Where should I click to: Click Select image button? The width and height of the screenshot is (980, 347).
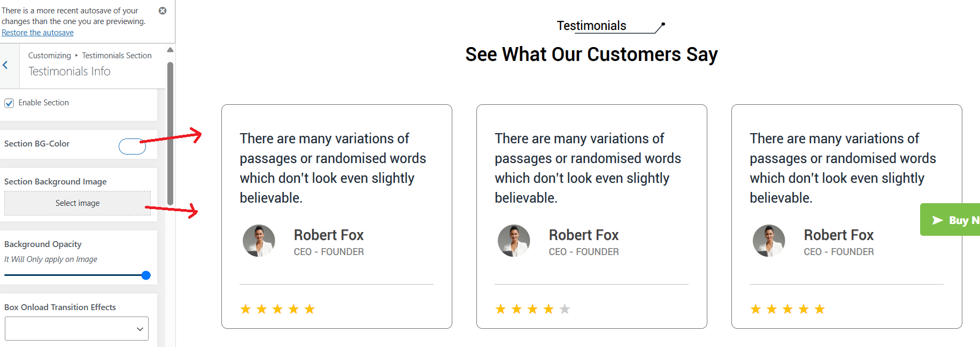pyautogui.click(x=78, y=203)
